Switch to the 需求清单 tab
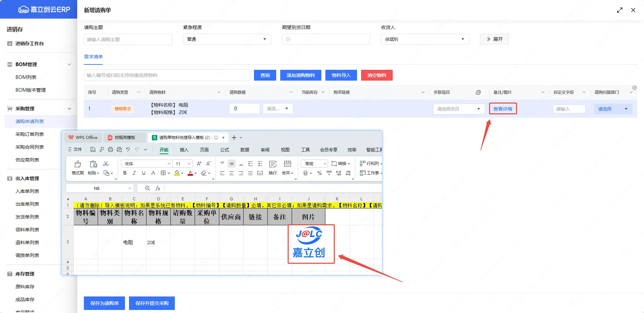The height and width of the screenshot is (313, 644). pos(93,57)
